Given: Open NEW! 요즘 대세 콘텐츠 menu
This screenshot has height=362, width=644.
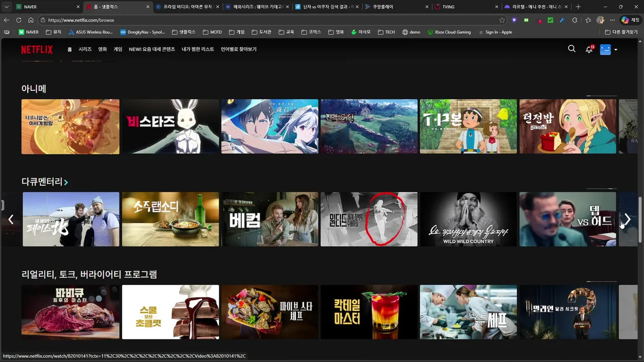Looking at the screenshot, I should click(x=152, y=49).
